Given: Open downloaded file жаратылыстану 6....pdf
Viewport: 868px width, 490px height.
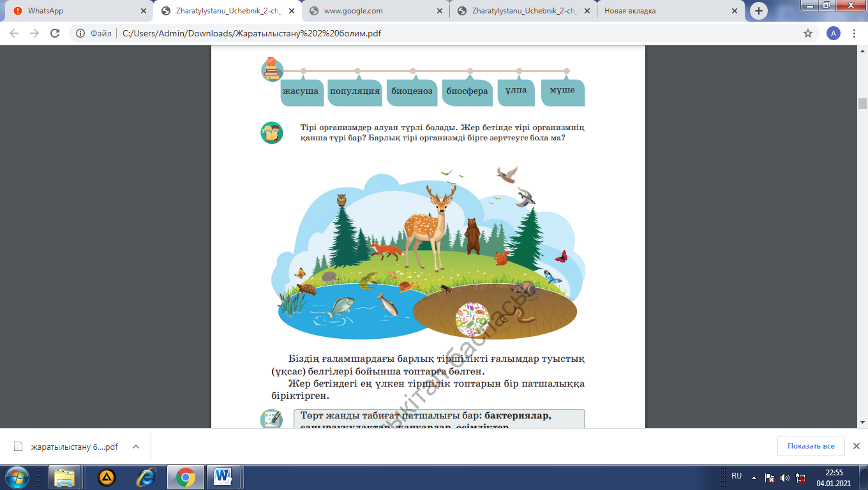Looking at the screenshot, I should pyautogui.click(x=75, y=447).
